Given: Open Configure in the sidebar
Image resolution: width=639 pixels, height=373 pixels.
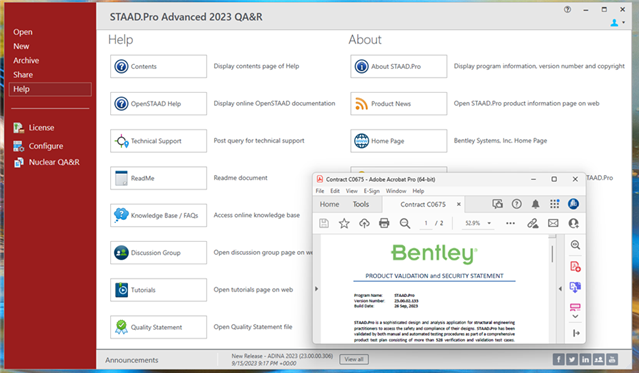Looking at the screenshot, I should (38, 146).
